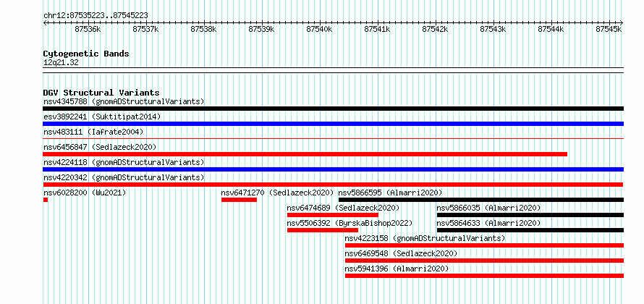Screen dimensions: 644x304
Task: Click the 87538k ruler tick label
Action: (204, 29)
